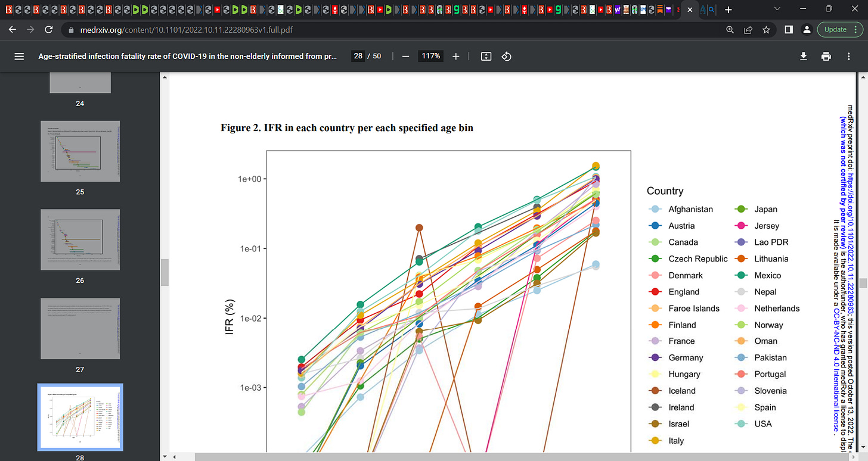Open the Chrome profile avatar

pos(807,30)
